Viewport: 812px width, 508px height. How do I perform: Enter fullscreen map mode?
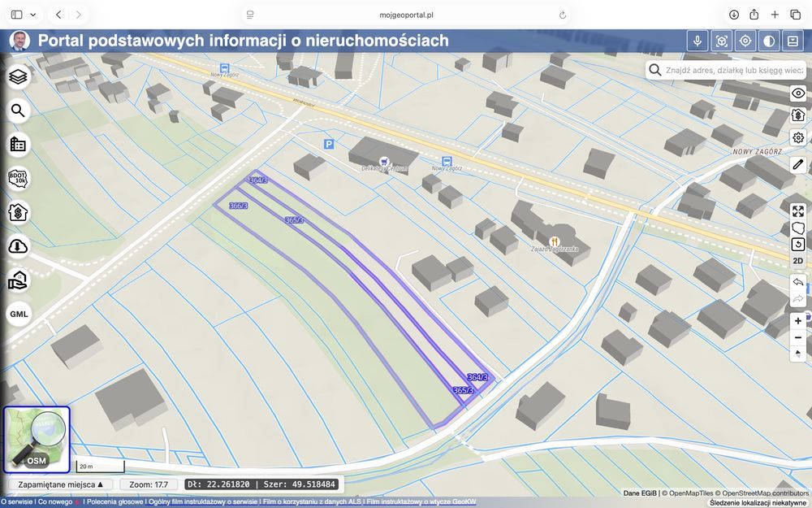click(x=798, y=211)
